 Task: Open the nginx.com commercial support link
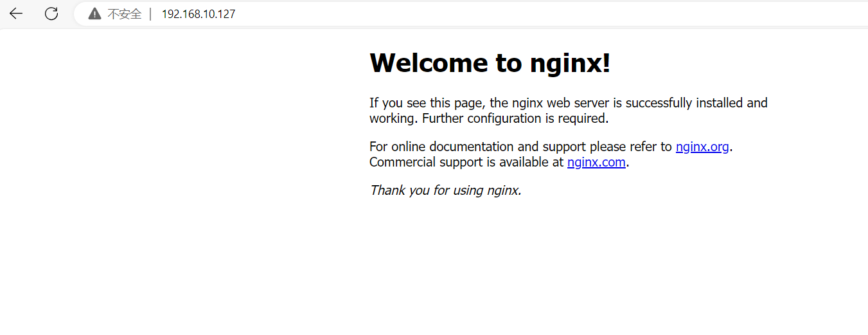(596, 162)
